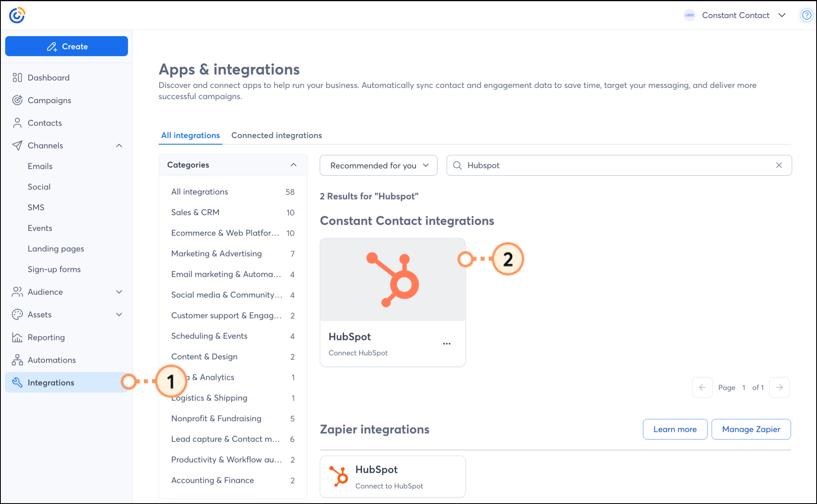This screenshot has width=817, height=504.
Task: Open HubSpot card three-dots menu
Action: pyautogui.click(x=446, y=344)
